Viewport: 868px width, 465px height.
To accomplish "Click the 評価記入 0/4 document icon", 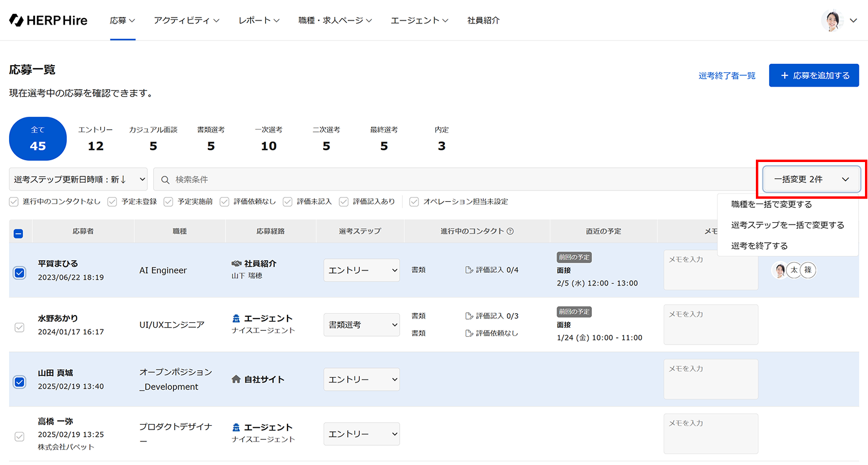I will tap(470, 270).
